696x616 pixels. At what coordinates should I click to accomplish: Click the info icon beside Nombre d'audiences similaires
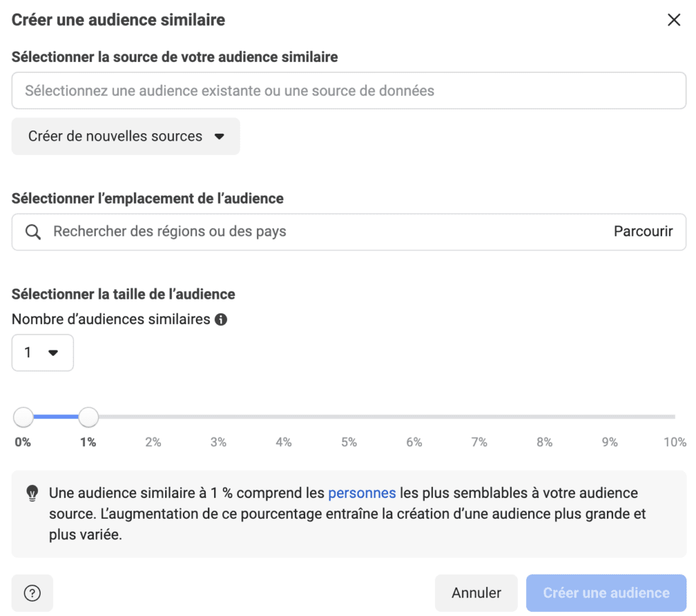(220, 319)
